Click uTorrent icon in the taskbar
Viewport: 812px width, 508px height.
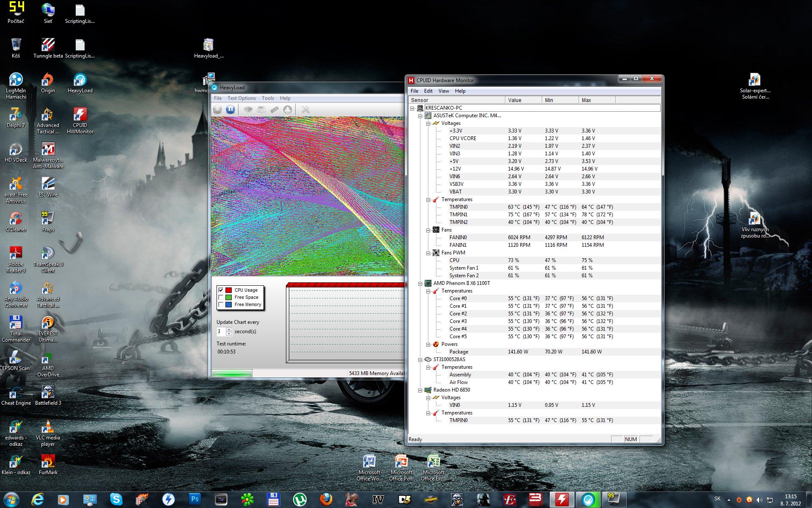(300, 500)
